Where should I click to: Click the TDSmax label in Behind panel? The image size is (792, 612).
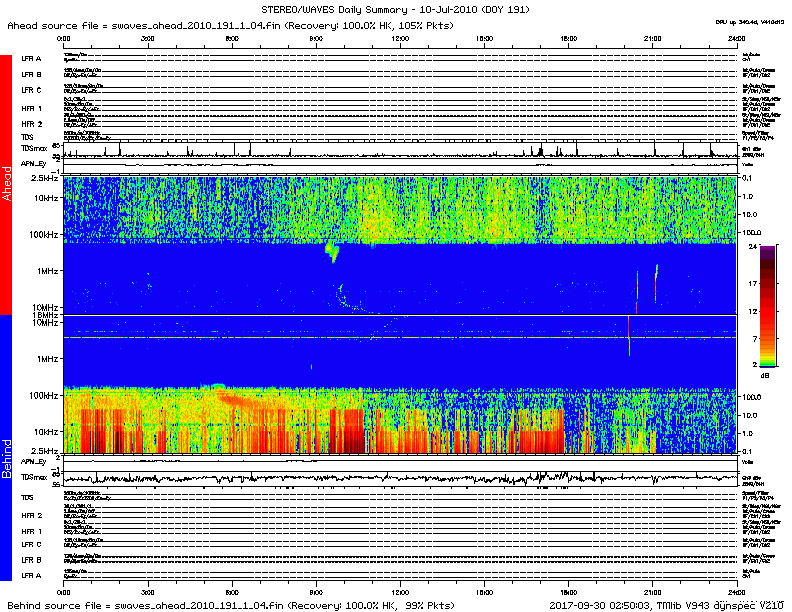35,480
